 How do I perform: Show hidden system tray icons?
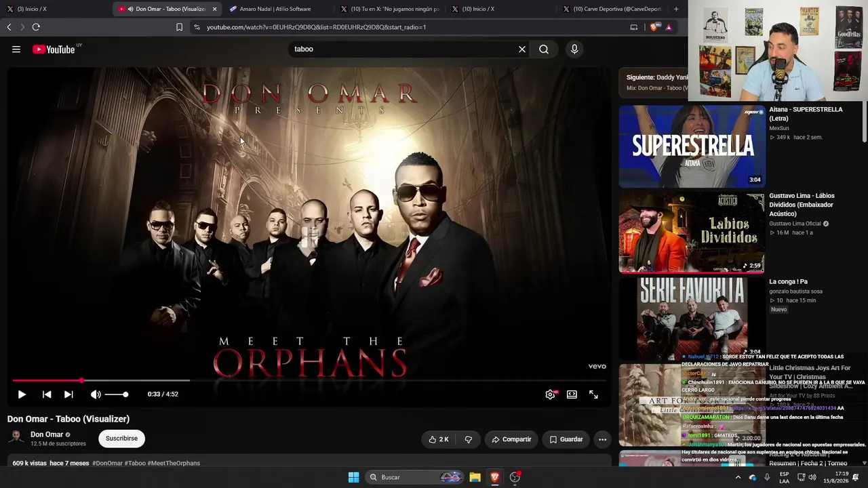coord(738,477)
